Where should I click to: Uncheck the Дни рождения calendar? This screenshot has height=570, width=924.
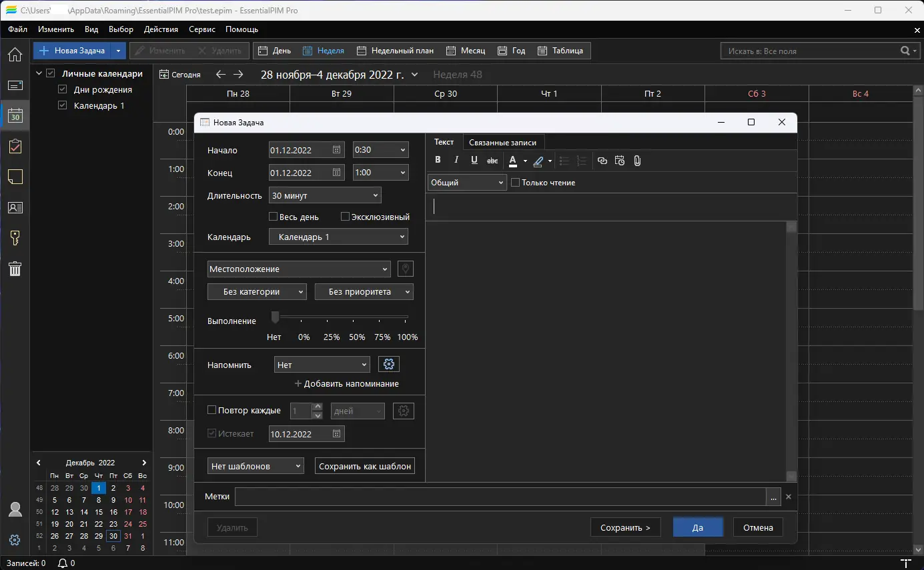(x=63, y=89)
